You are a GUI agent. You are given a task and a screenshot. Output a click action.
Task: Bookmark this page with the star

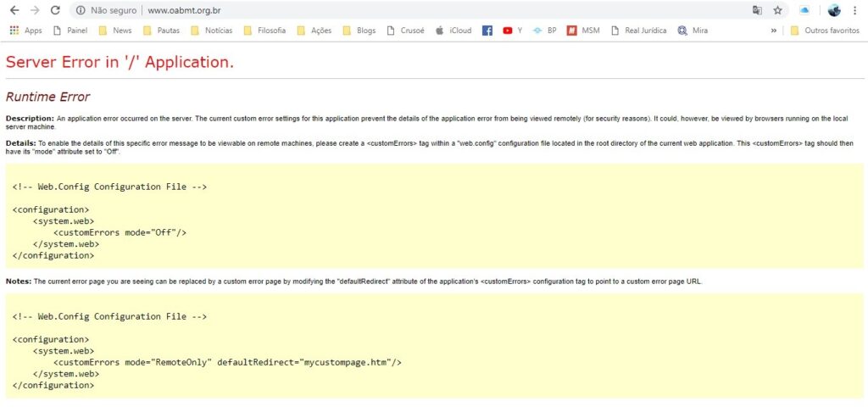pos(777,10)
